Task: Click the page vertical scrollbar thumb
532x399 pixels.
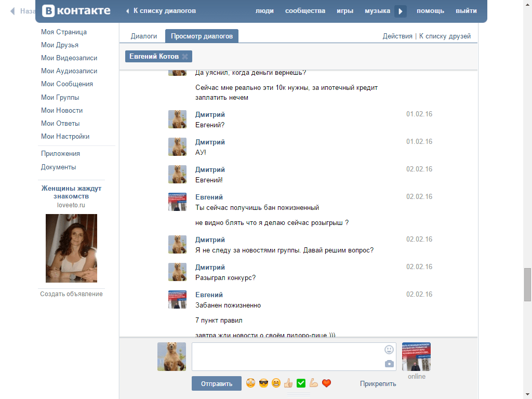Action: click(528, 284)
